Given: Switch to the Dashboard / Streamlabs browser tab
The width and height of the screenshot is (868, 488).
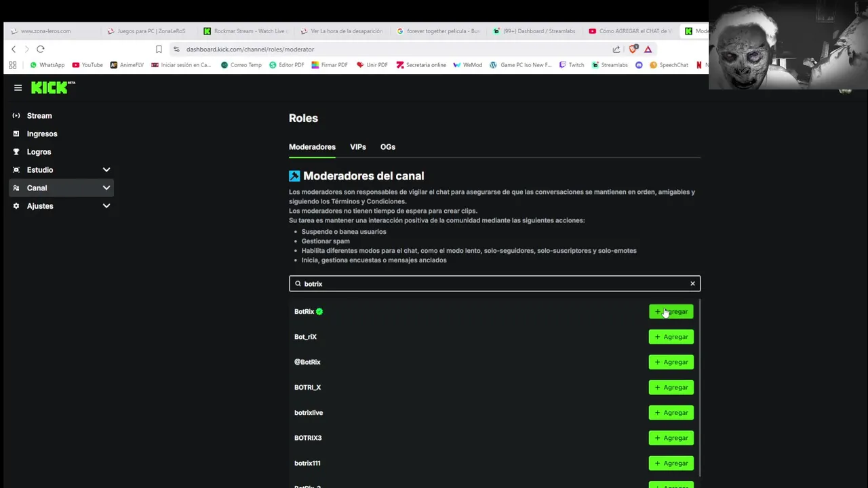Looking at the screenshot, I should pos(536,31).
